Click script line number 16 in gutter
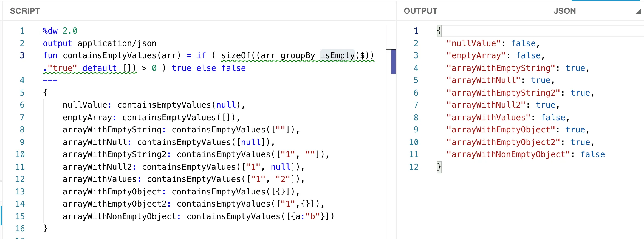The height and width of the screenshot is (239, 644). click(20, 229)
